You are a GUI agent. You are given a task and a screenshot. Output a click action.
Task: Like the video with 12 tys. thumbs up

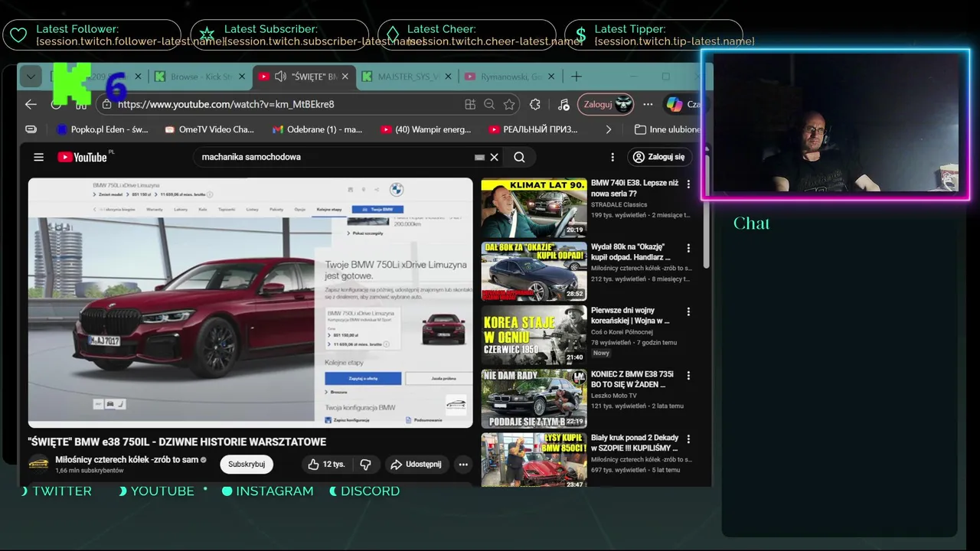point(327,465)
